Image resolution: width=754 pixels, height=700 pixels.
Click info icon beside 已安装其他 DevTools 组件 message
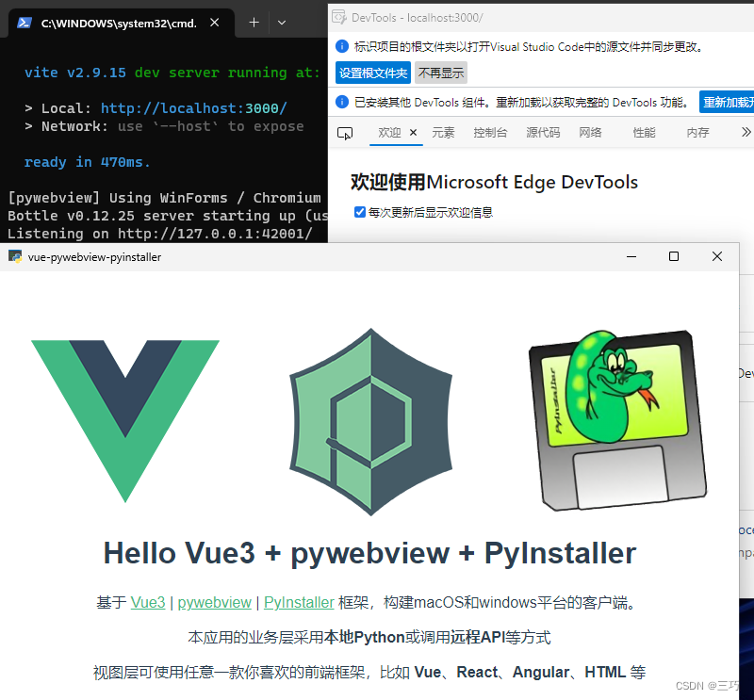[342, 102]
